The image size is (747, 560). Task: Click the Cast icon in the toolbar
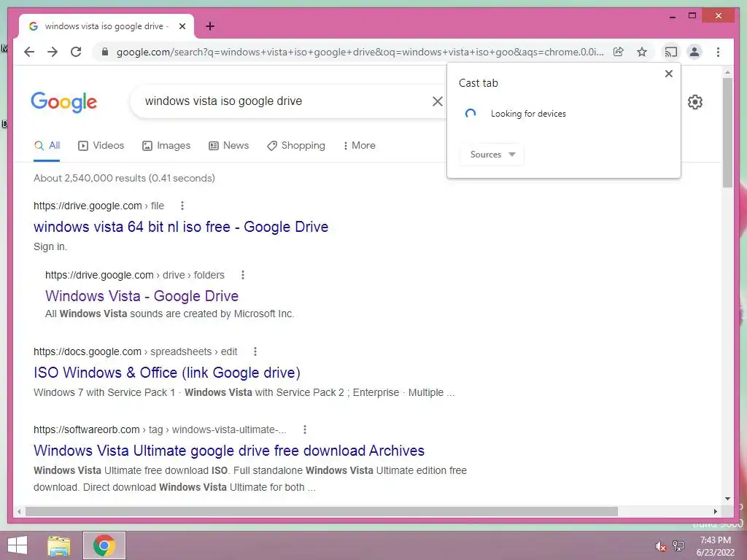[671, 52]
